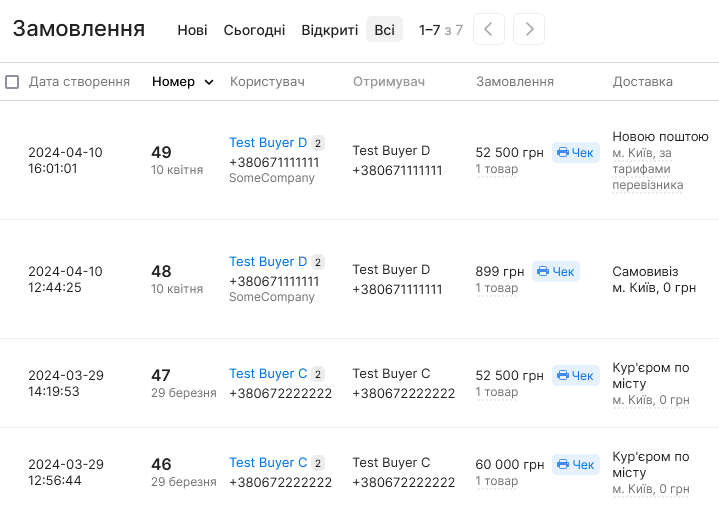The height and width of the screenshot is (512, 719).
Task: Switch to the Нові orders tab
Action: pyautogui.click(x=193, y=30)
